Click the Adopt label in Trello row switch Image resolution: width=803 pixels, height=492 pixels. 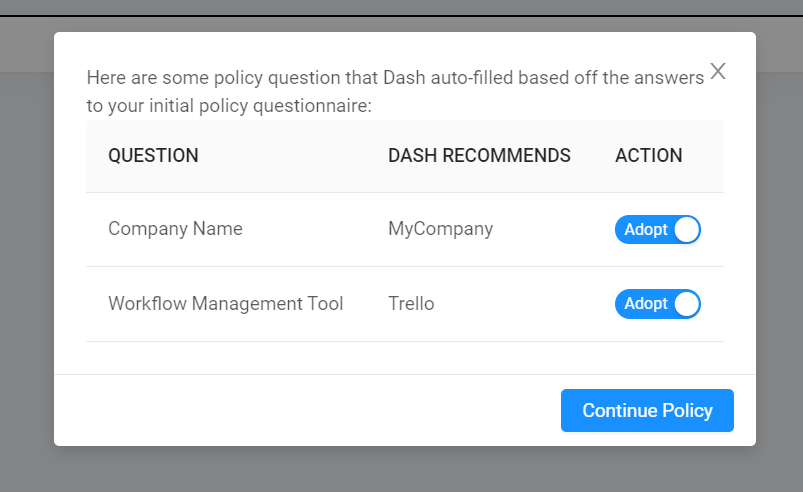(x=645, y=303)
